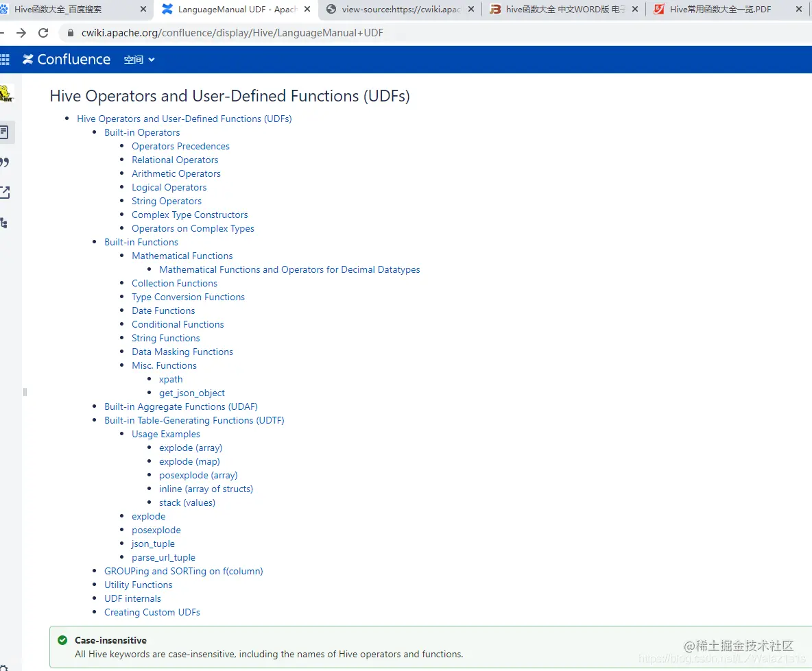Image resolution: width=812 pixels, height=671 pixels.
Task: Go to Operators Precedences section
Action: [180, 147]
